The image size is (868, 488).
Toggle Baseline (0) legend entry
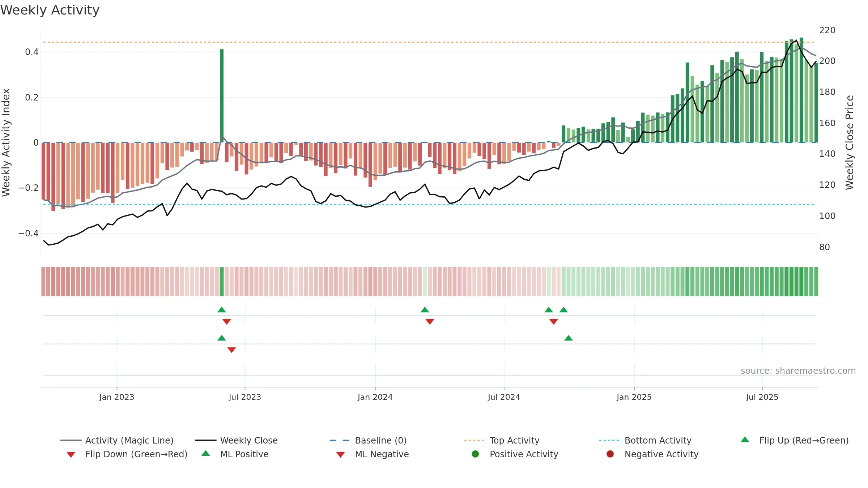coord(368,440)
